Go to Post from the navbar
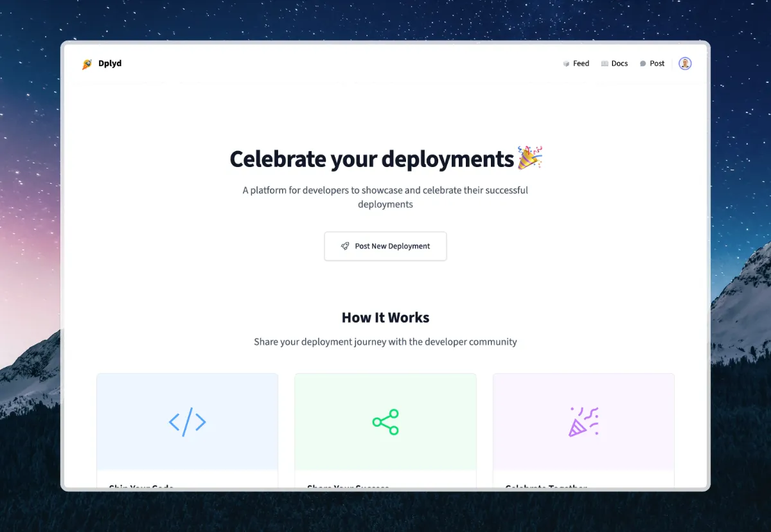Viewport: 771px width, 532px height. click(657, 63)
